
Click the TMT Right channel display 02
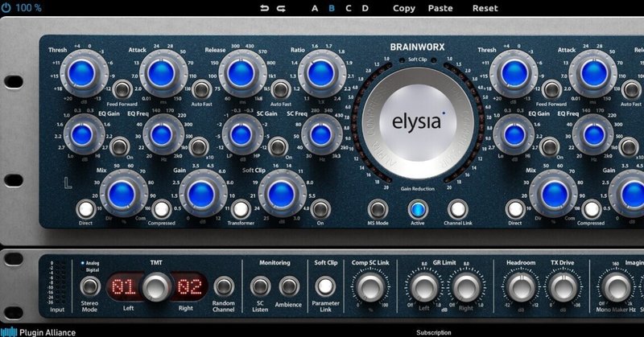click(189, 286)
